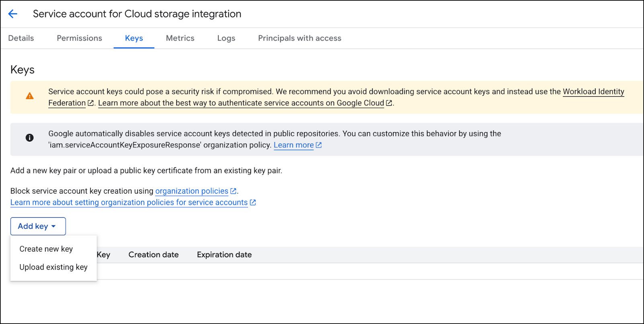Open the Permissions tab

[x=79, y=38]
